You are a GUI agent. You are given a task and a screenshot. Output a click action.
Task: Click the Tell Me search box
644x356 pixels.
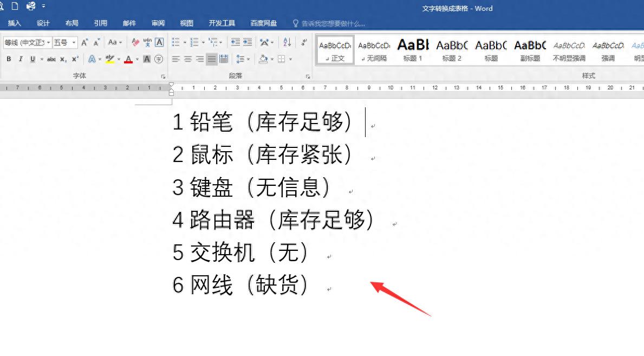tap(329, 23)
